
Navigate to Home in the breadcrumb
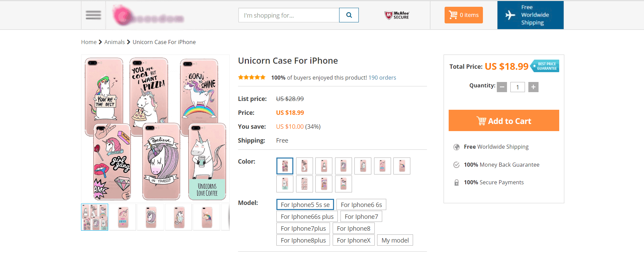[89, 42]
